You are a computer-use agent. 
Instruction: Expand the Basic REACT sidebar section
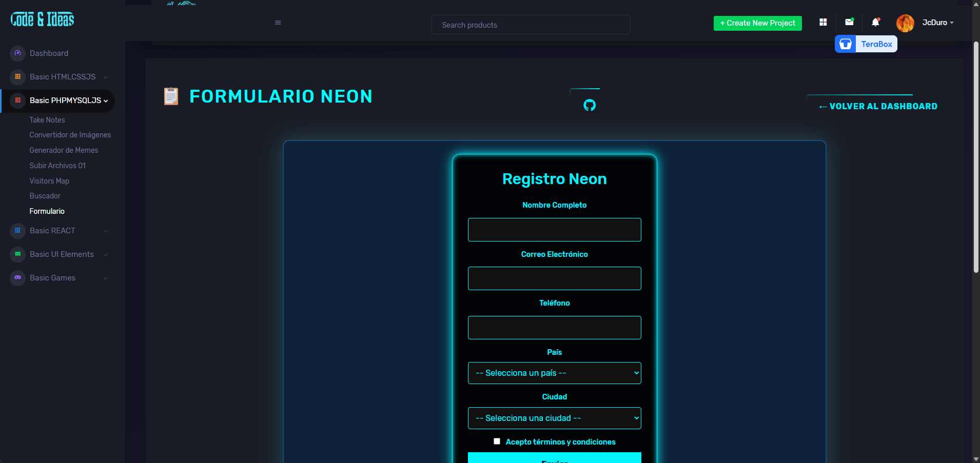[x=52, y=231]
